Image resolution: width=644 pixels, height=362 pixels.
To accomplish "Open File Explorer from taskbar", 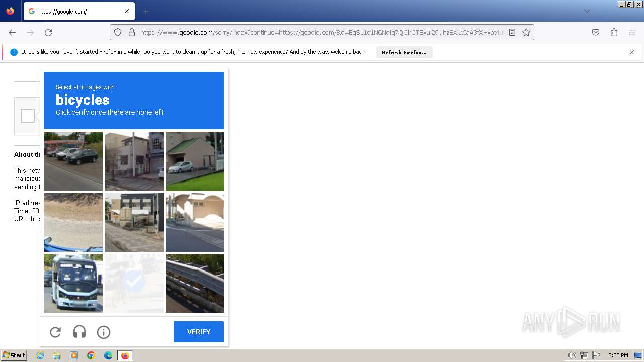I will click(57, 355).
